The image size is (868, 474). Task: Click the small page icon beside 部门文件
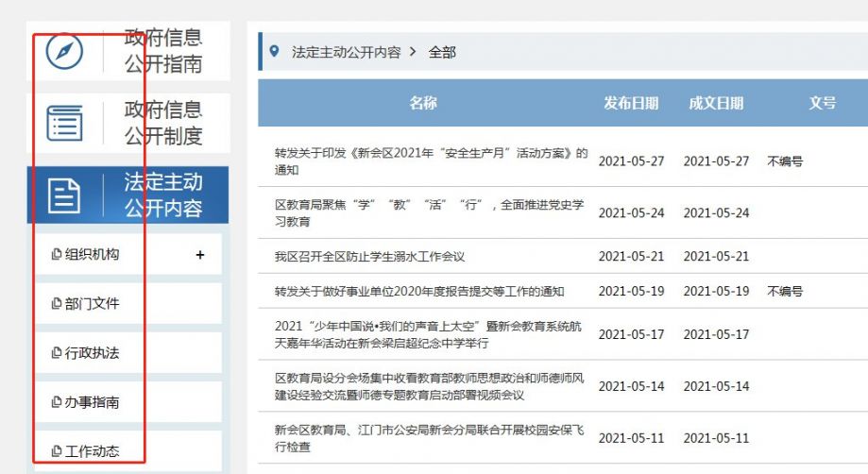tap(57, 303)
